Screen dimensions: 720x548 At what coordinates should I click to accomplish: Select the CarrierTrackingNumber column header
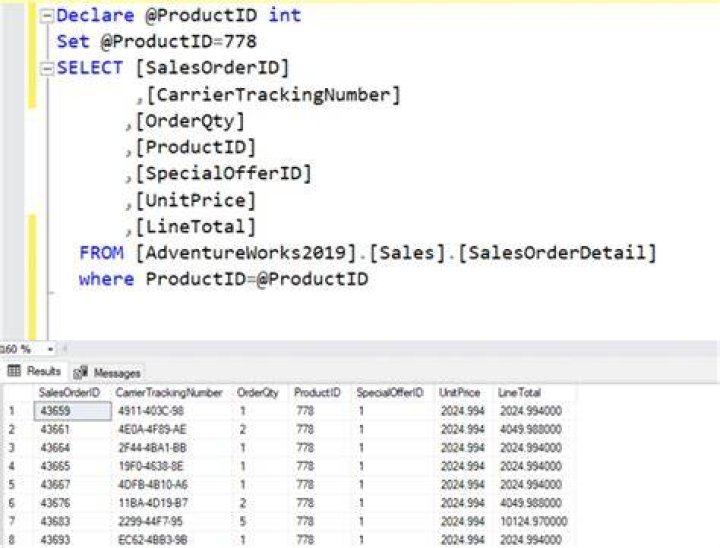[x=169, y=393]
